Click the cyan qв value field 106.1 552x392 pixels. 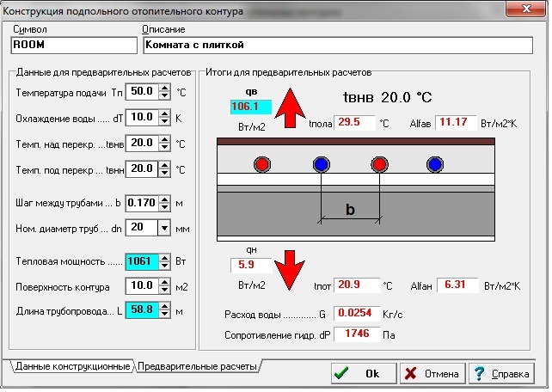pos(251,107)
